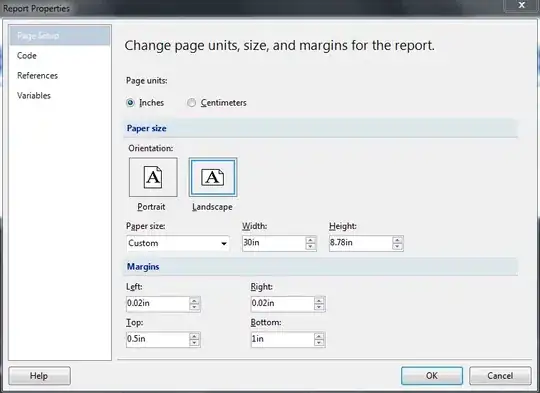Open the Page Setup tab
The image size is (540, 393).
[60, 35]
